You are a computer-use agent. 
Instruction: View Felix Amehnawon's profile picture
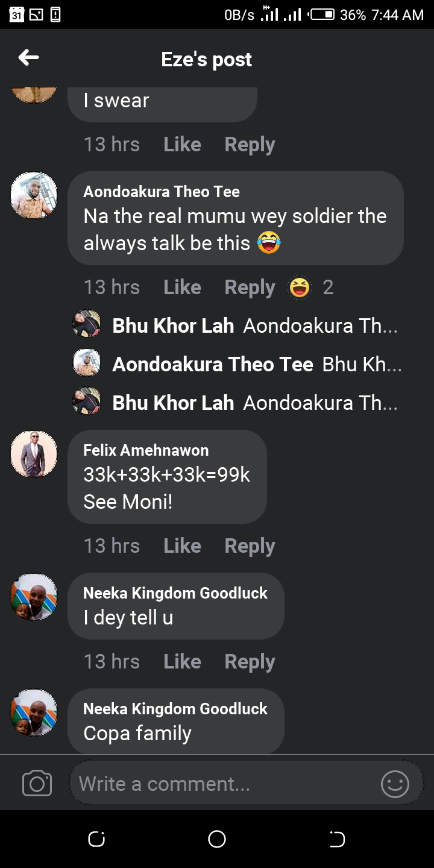pyautogui.click(x=34, y=454)
